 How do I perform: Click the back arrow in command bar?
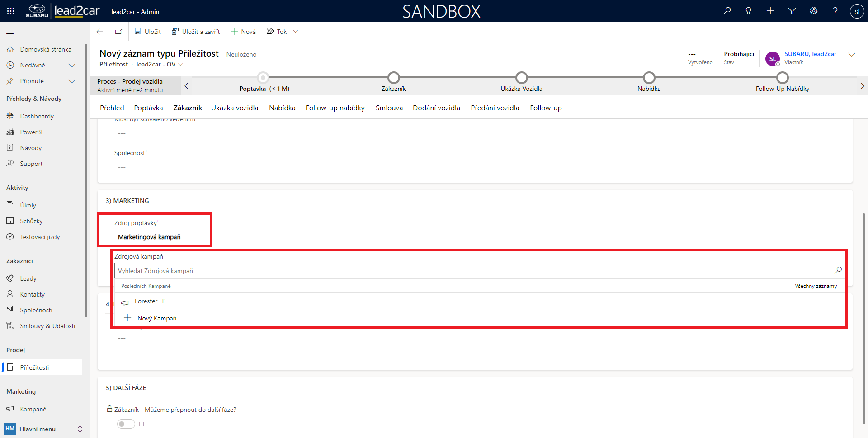coord(100,32)
